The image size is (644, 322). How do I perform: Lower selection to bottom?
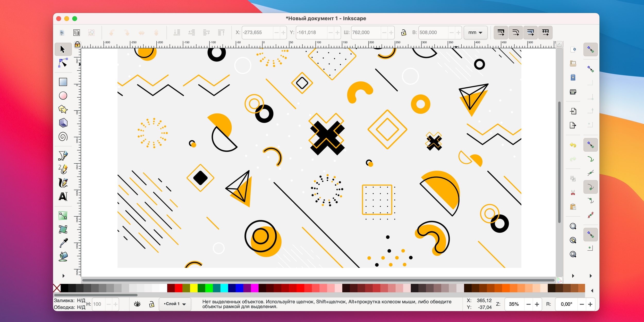pyautogui.click(x=177, y=32)
